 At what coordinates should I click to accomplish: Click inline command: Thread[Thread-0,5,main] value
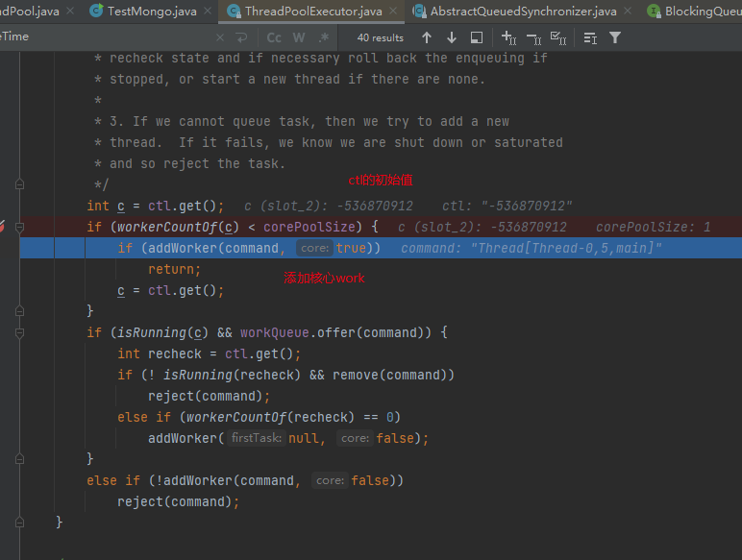[531, 249]
